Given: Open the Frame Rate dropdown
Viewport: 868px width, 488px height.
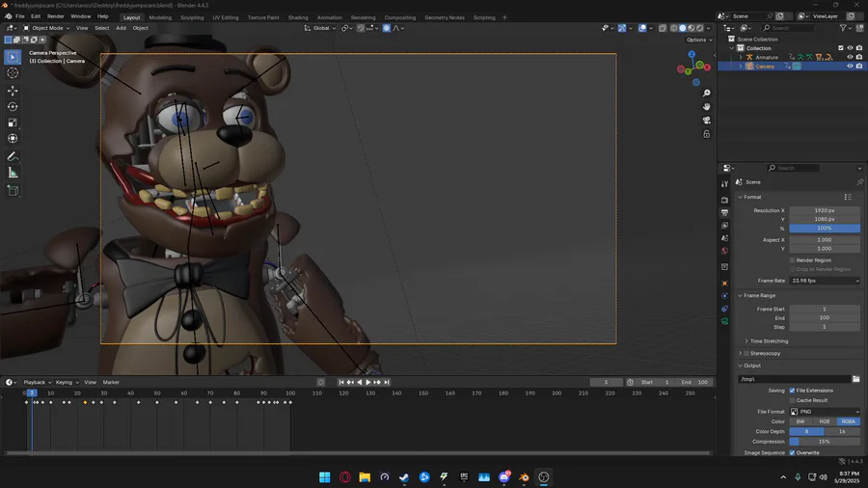Looking at the screenshot, I should (825, 281).
